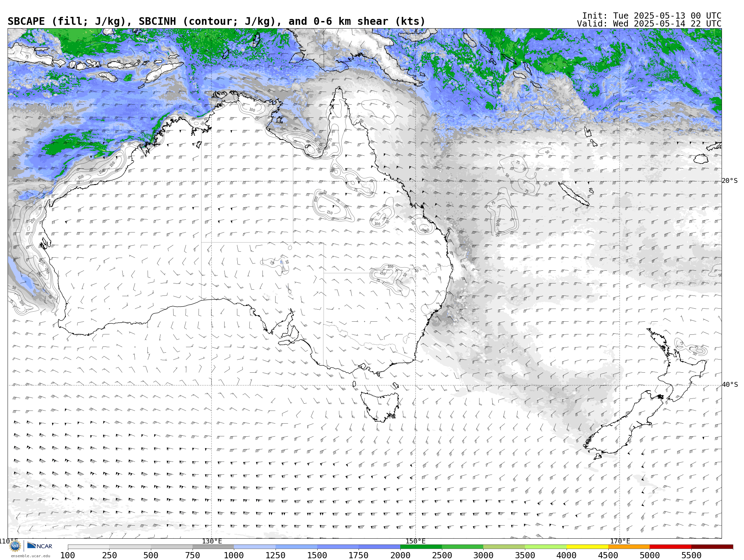Click the 1750 colorbar label
The width and height of the screenshot is (744, 560).
tap(359, 555)
